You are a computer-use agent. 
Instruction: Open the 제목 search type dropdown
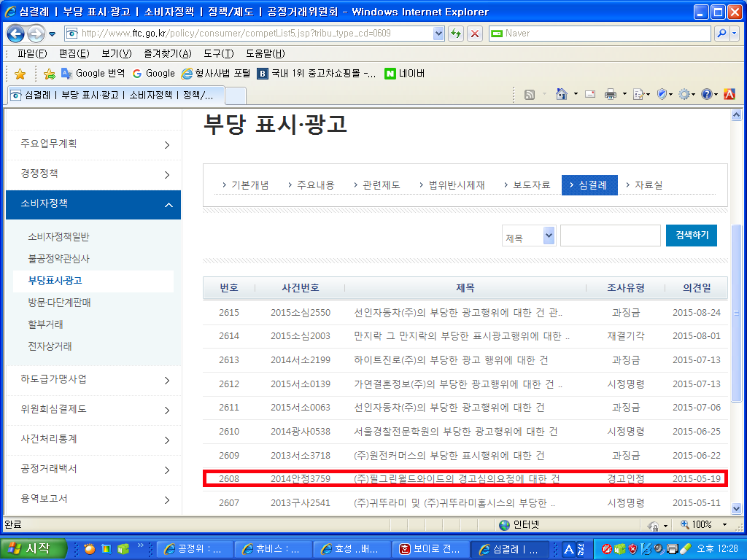(549, 236)
